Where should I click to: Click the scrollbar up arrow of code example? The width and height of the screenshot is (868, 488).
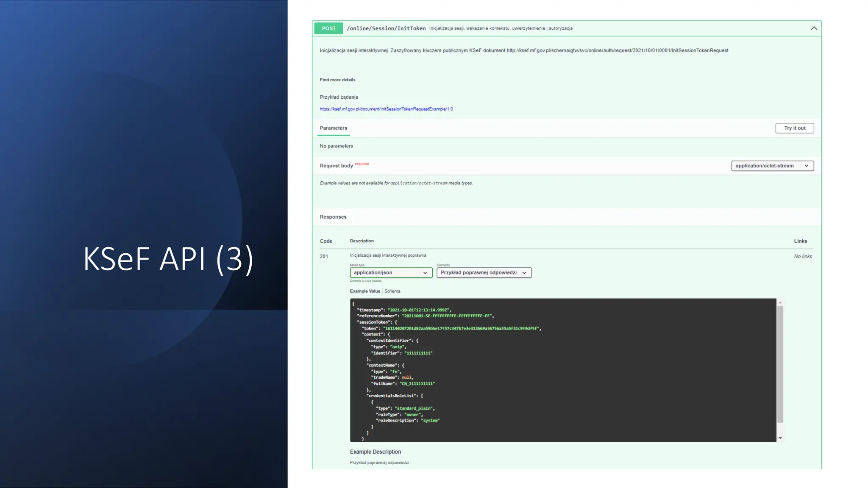[780, 302]
